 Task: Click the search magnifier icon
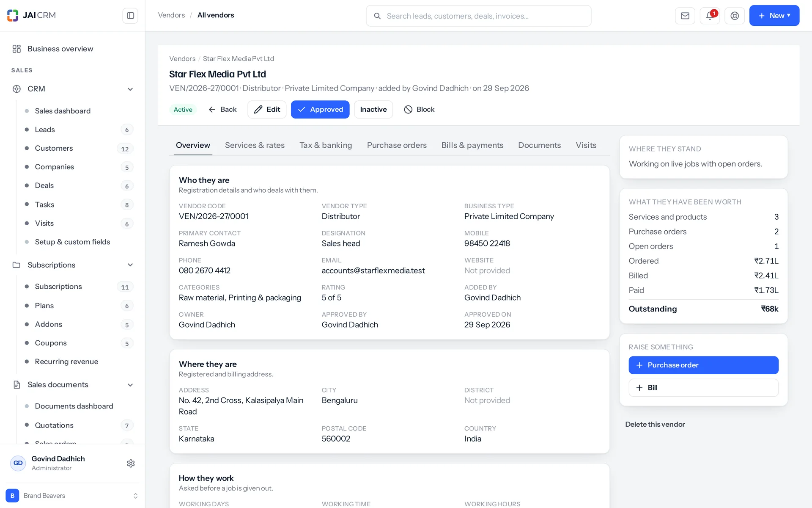click(x=377, y=16)
